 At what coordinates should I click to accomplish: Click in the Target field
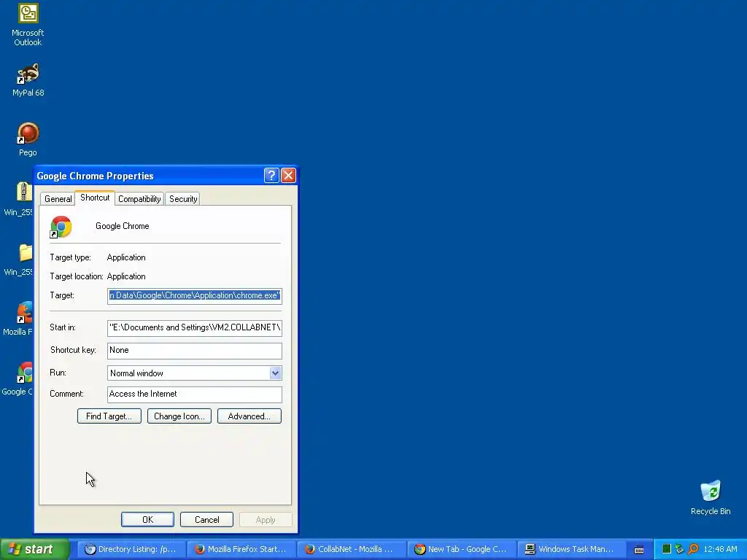pos(194,296)
